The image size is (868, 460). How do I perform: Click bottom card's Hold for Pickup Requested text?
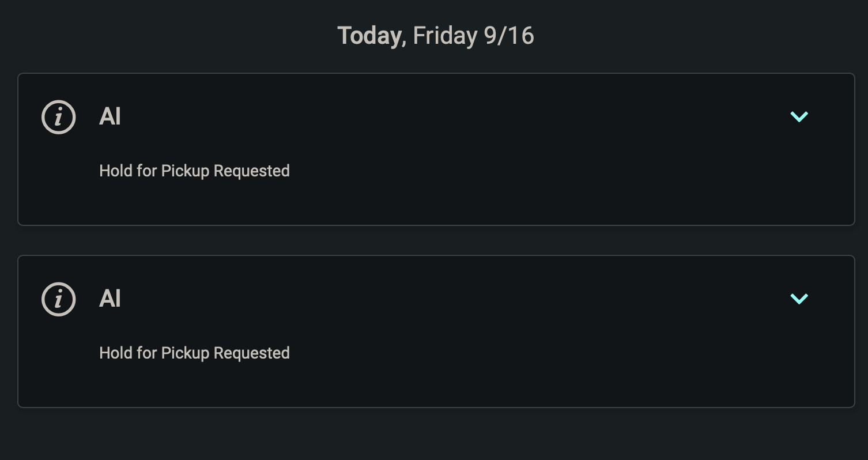194,353
